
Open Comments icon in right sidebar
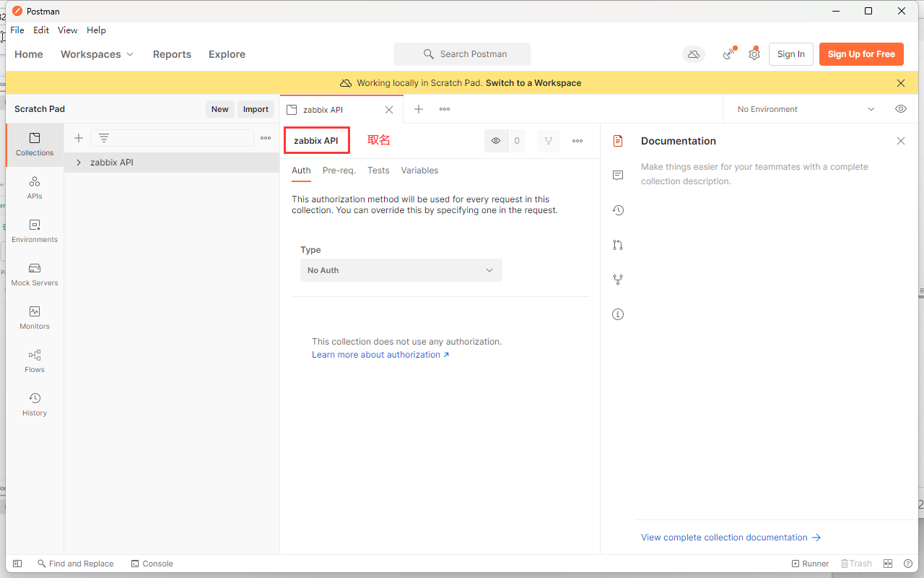click(x=618, y=176)
